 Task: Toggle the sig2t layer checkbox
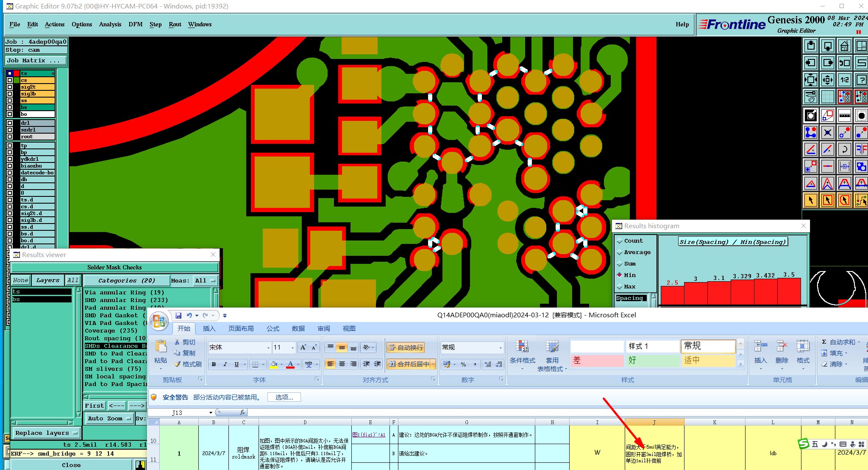point(10,87)
